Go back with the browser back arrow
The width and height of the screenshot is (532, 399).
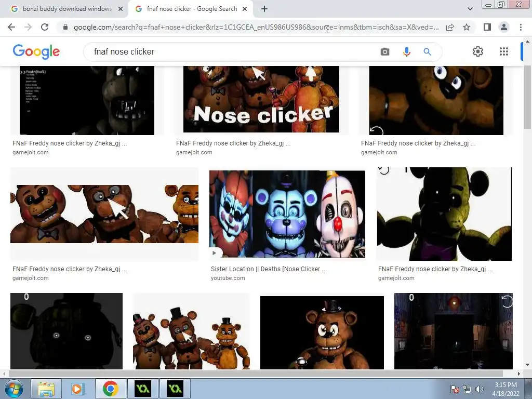[11, 27]
